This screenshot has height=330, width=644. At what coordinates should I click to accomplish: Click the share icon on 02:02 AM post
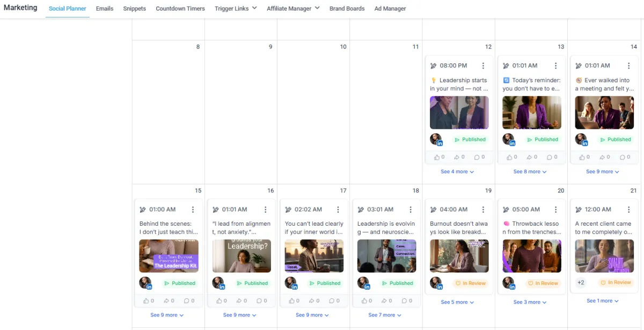[311, 301]
